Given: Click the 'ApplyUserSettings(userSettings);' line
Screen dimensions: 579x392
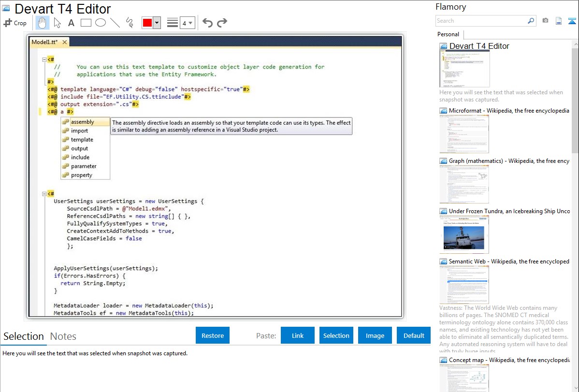Looking at the screenshot, I should (106, 268).
